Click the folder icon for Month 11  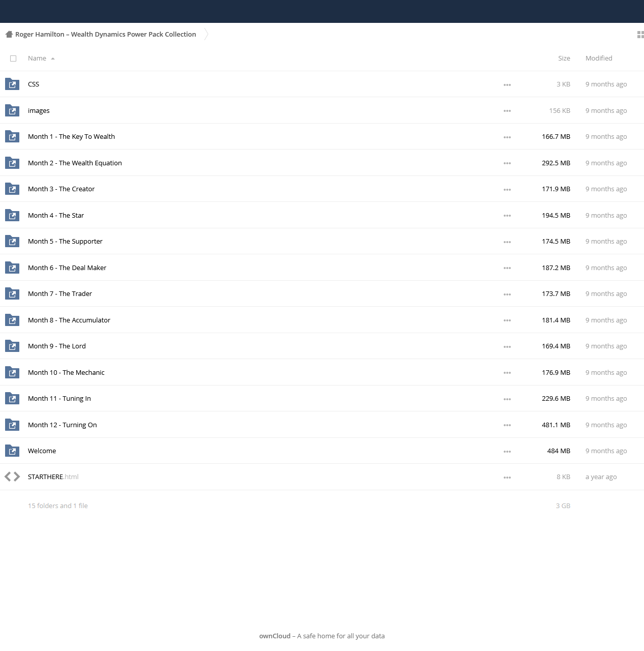[12, 398]
